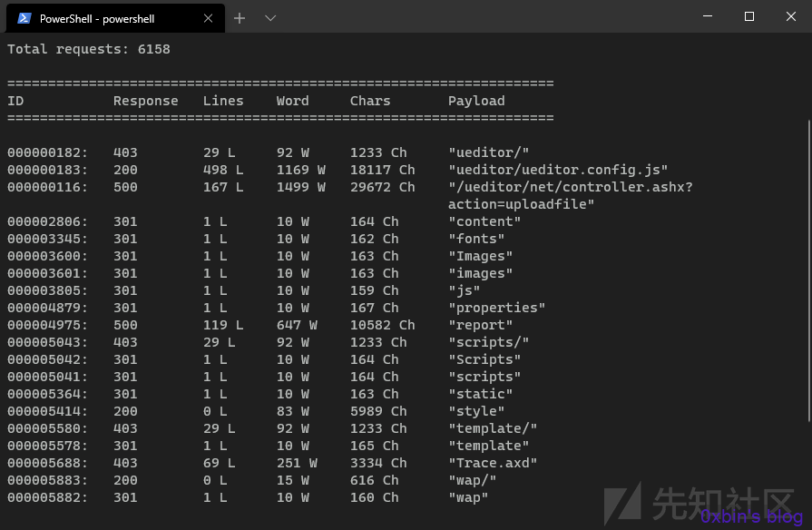Minimize the terminal window

click(x=708, y=16)
